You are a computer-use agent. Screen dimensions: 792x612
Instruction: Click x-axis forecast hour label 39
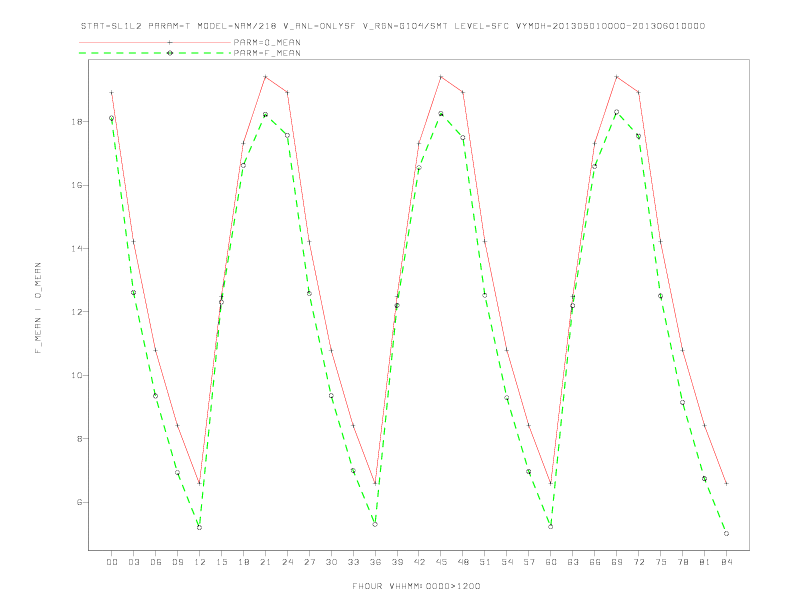tap(397, 562)
